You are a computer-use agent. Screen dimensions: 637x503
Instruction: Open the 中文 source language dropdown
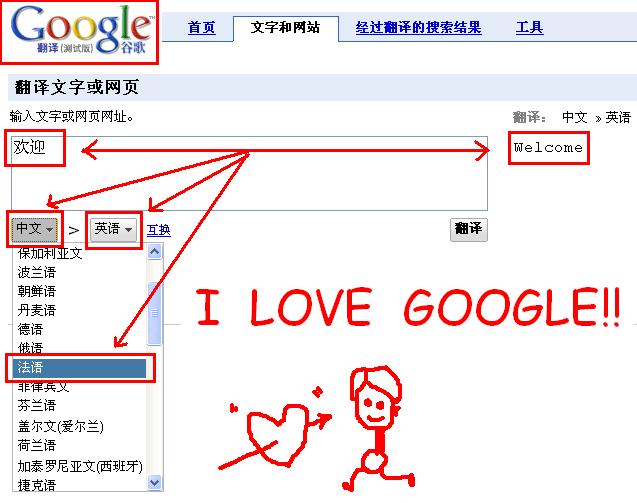pyautogui.click(x=35, y=230)
